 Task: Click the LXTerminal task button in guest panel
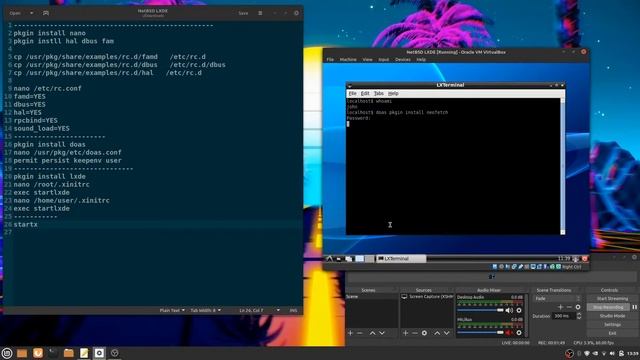pyautogui.click(x=401, y=259)
